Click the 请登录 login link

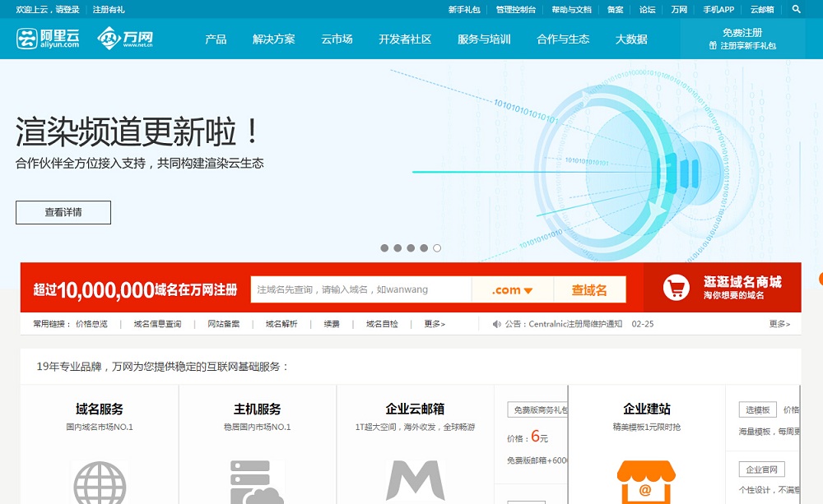click(67, 9)
